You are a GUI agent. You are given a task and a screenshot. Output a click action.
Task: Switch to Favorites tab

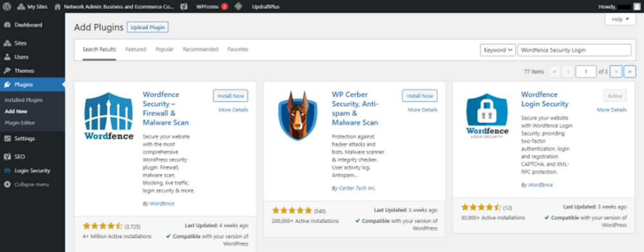pos(238,50)
